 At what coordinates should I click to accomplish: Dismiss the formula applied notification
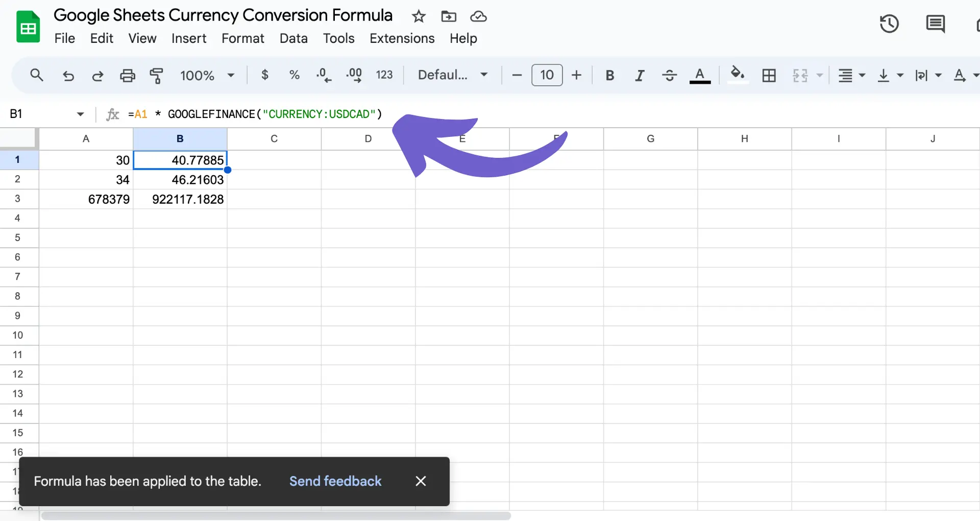tap(421, 481)
